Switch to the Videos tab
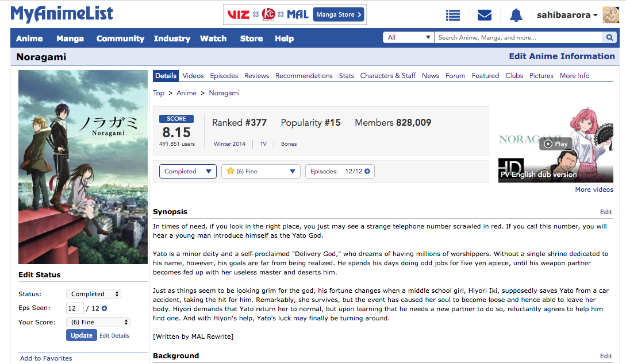 tap(193, 76)
